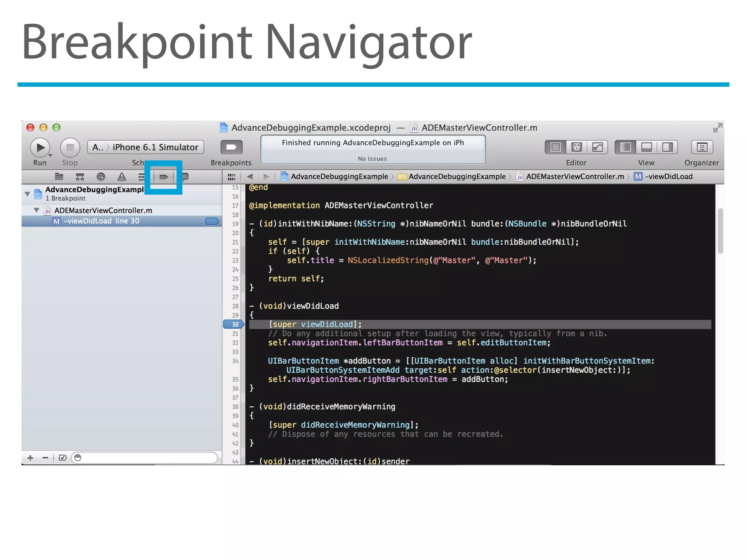The image size is (747, 560).
Task: Collapse the AdvanceDebuggingExample project disclosure triangle
Action: click(x=27, y=194)
